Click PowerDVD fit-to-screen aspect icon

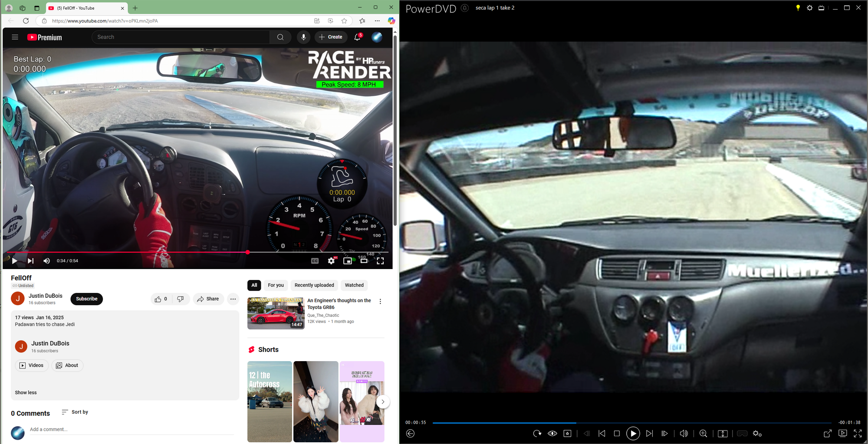(x=723, y=434)
